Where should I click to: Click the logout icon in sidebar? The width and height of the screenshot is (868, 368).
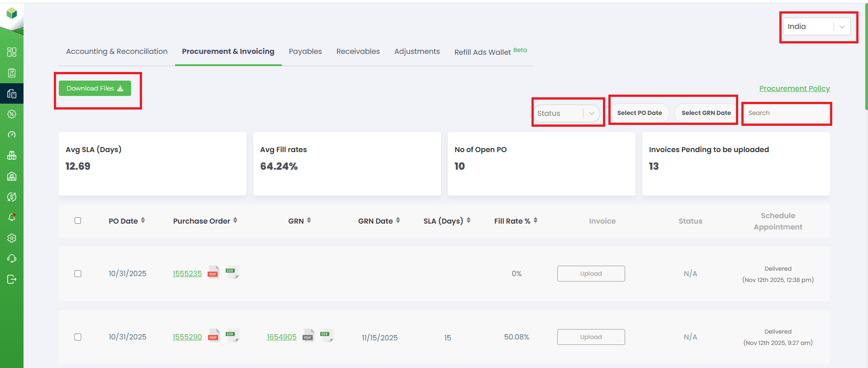click(12, 279)
